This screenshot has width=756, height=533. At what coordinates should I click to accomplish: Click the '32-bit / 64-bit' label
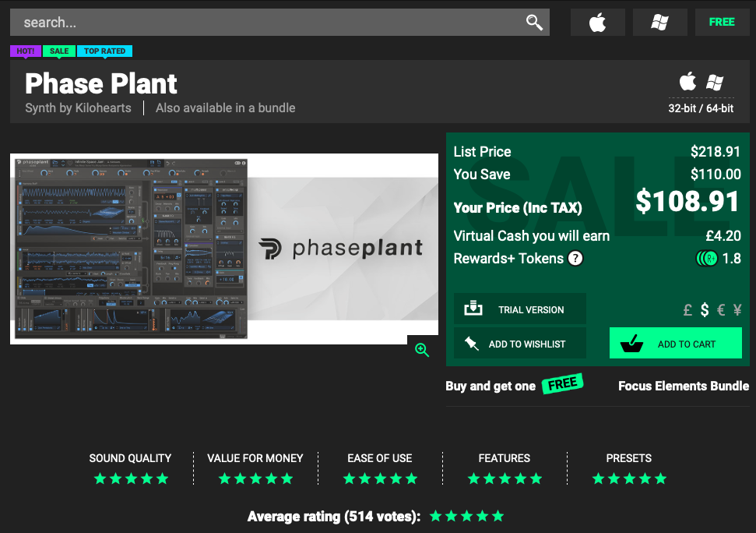[x=701, y=108]
